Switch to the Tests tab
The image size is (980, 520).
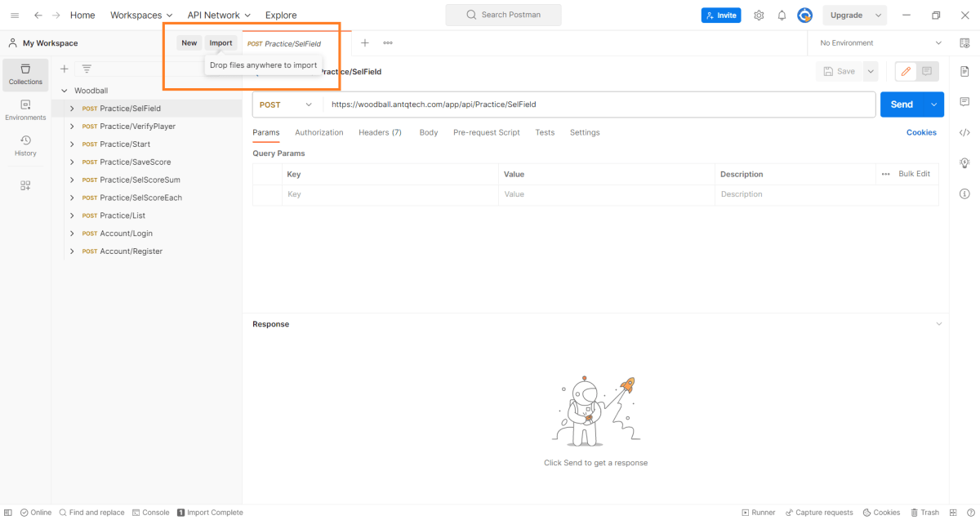pyautogui.click(x=545, y=132)
